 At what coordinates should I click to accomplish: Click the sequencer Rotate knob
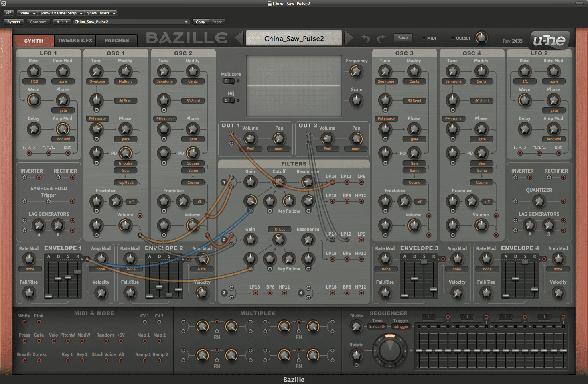[x=356, y=355]
